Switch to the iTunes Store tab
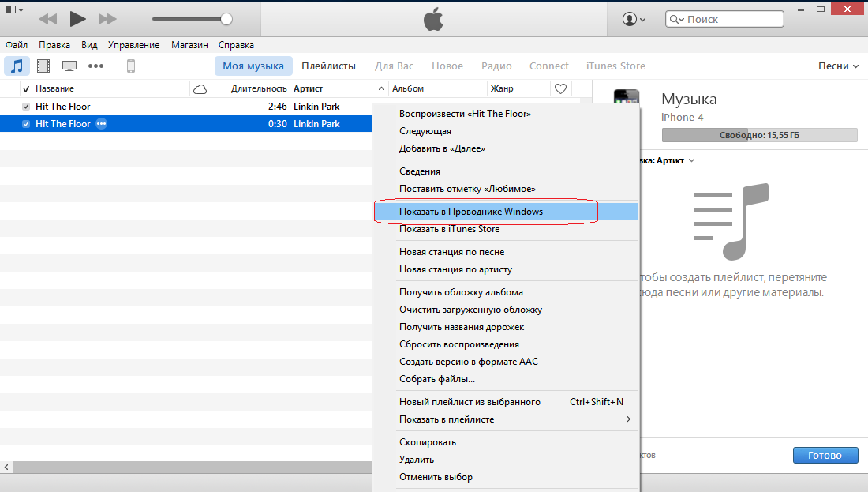Screen dimensions: 868x492 pyautogui.click(x=615, y=66)
